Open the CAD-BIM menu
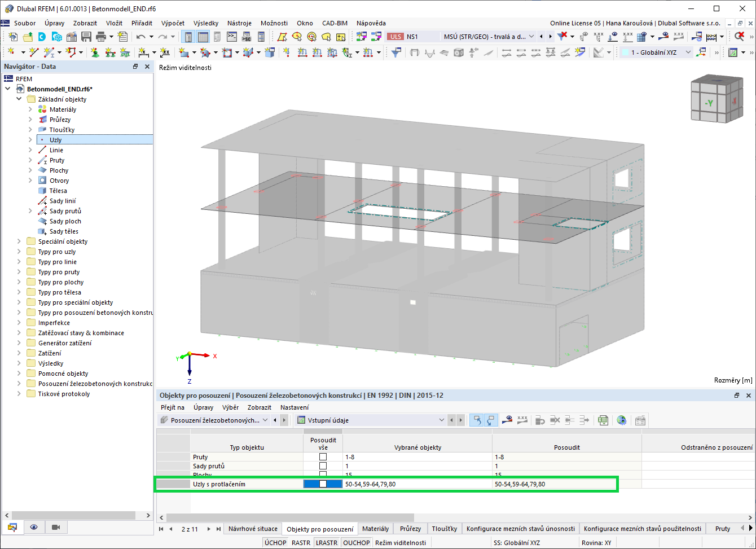Image resolution: width=756 pixels, height=549 pixels. (335, 23)
